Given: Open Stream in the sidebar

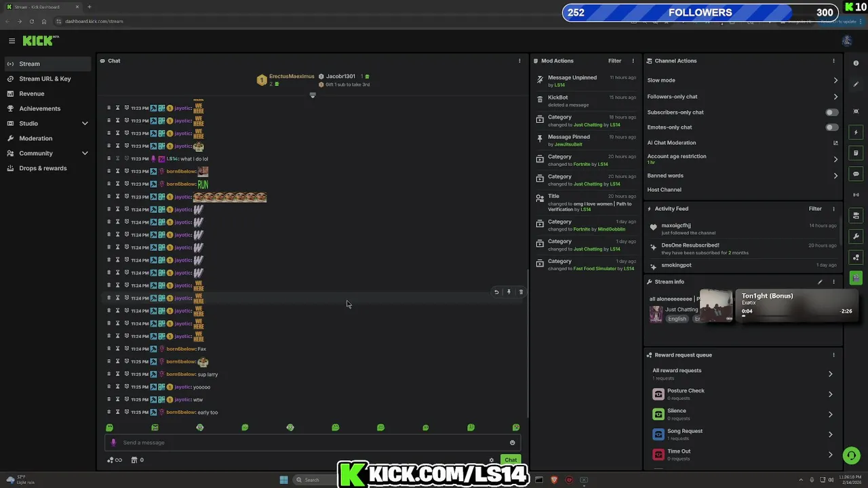Looking at the screenshot, I should coord(47,64).
